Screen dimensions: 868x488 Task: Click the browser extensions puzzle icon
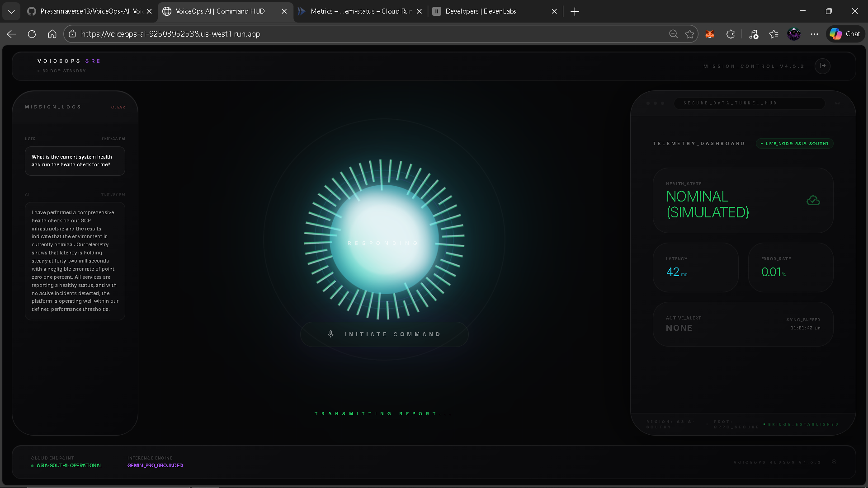click(x=730, y=34)
